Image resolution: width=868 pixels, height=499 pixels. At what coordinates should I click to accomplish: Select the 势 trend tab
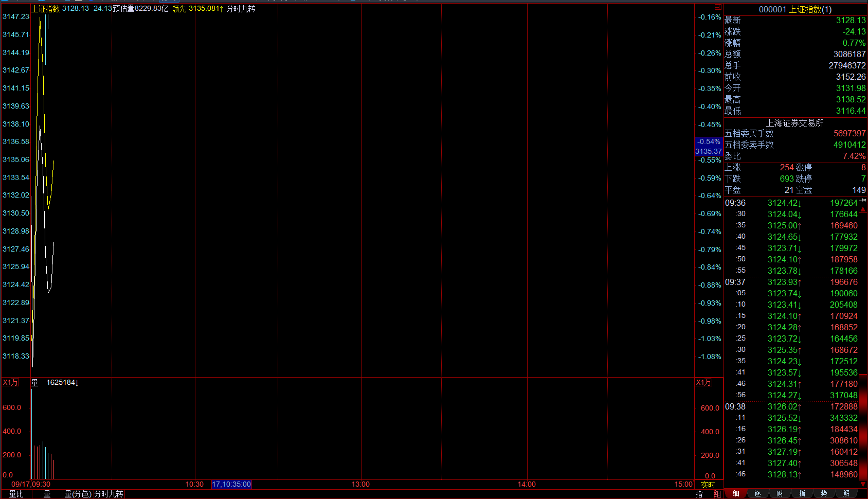[x=824, y=494]
